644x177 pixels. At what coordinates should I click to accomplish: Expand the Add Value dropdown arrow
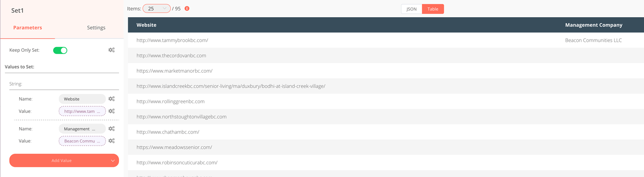coord(112,161)
